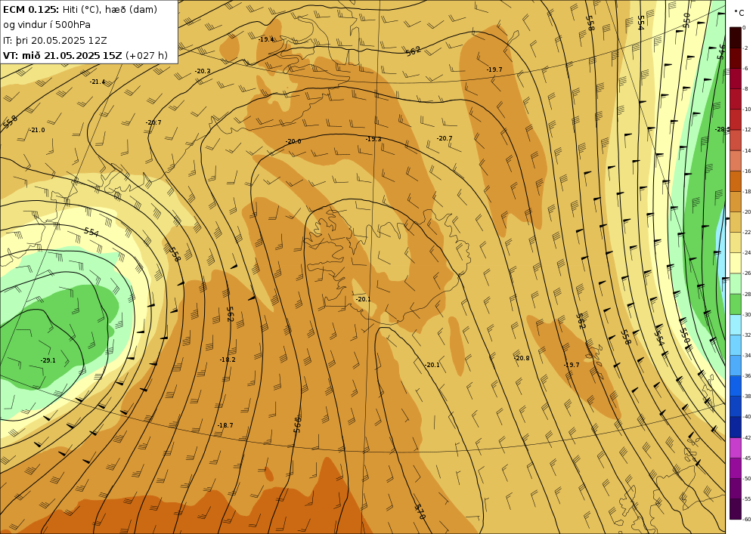Screen dimensions: 756x534
Task: Select the -21.4 temperature label
Action: (98, 82)
